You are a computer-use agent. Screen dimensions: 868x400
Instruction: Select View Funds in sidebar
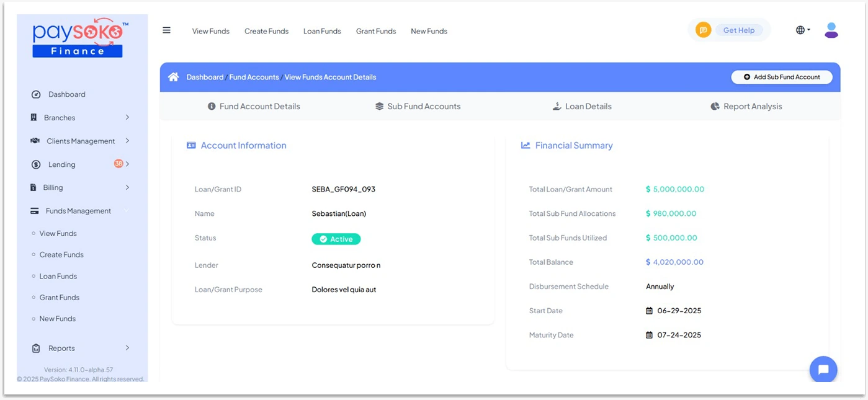pyautogui.click(x=58, y=233)
